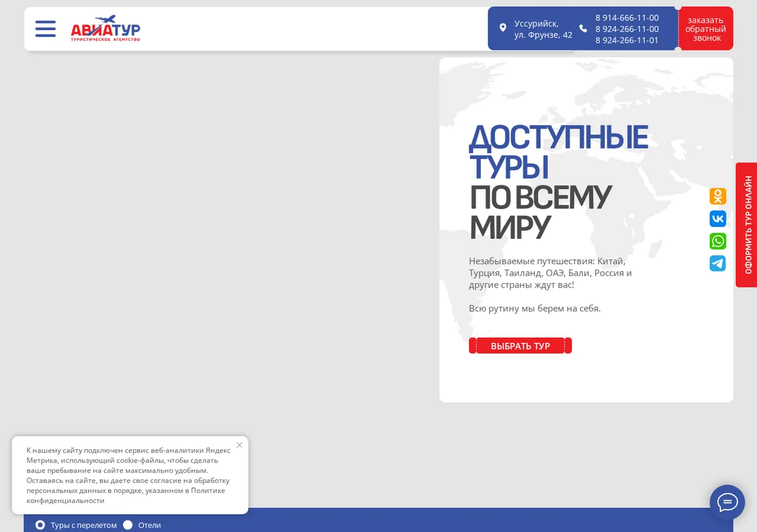757x532 pixels.
Task: Open the ОФОРМИТЬ ТУР ОНЛАЙН side tab
Action: (747, 225)
